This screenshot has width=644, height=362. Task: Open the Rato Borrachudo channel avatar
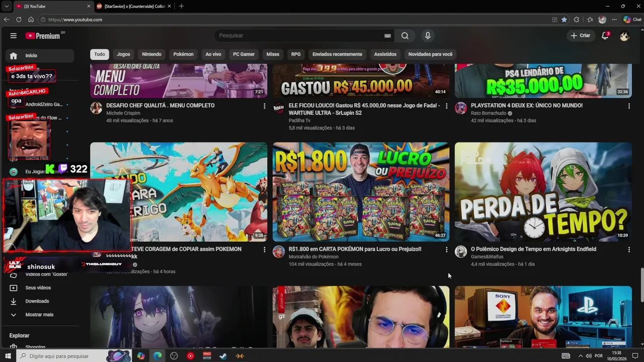click(x=461, y=108)
